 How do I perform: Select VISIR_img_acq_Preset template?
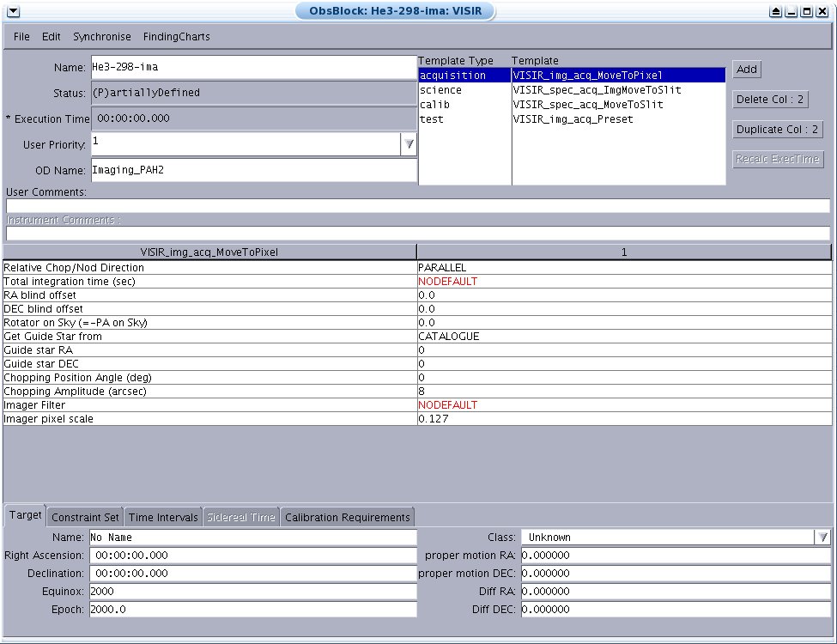click(619, 119)
